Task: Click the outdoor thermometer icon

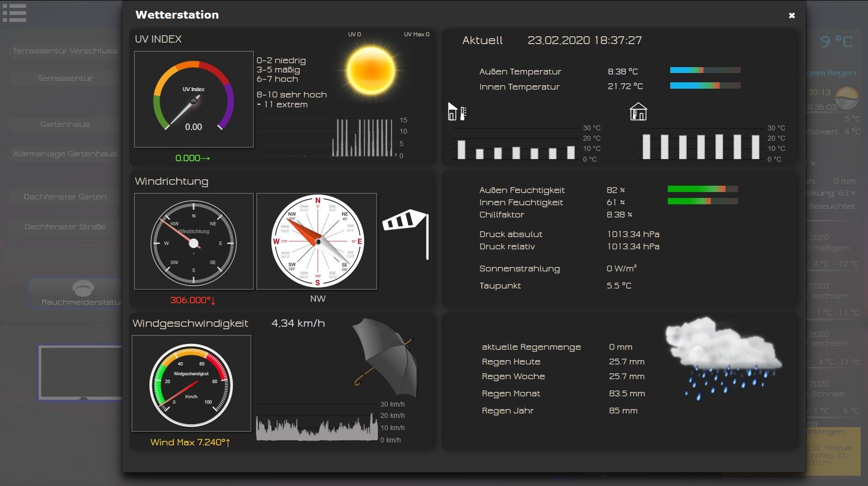Action: [457, 112]
